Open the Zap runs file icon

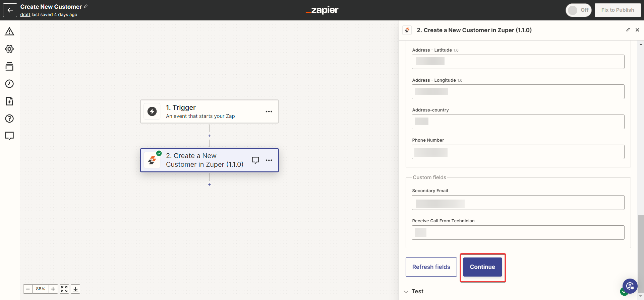[9, 101]
